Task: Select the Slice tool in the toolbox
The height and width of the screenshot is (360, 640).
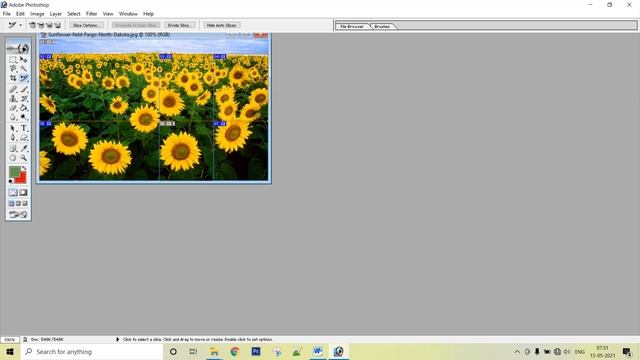Action: coord(24,78)
